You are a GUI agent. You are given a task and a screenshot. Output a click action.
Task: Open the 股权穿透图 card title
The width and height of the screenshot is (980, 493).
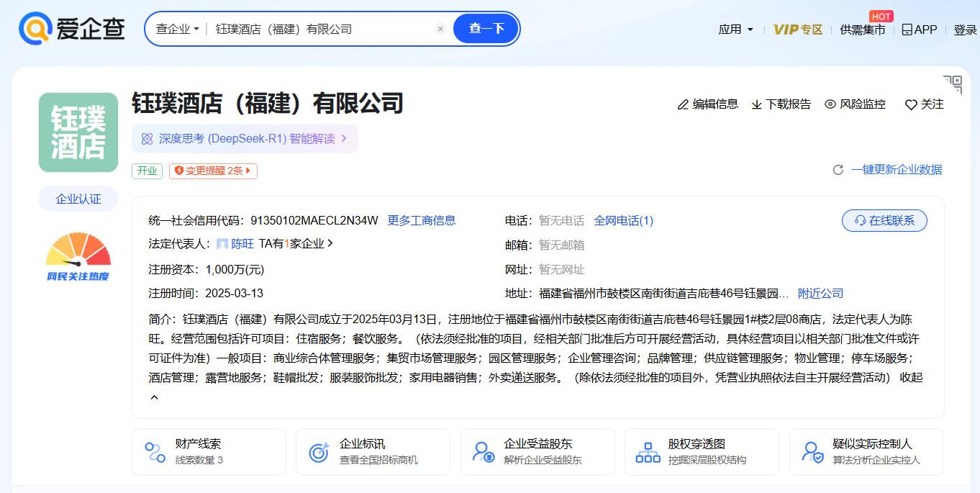(697, 444)
